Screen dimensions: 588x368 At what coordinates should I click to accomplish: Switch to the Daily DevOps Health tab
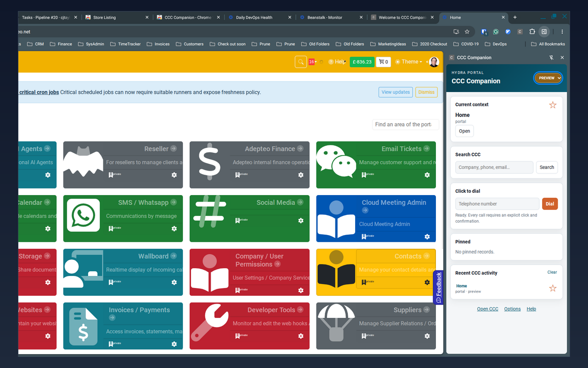pyautogui.click(x=260, y=17)
